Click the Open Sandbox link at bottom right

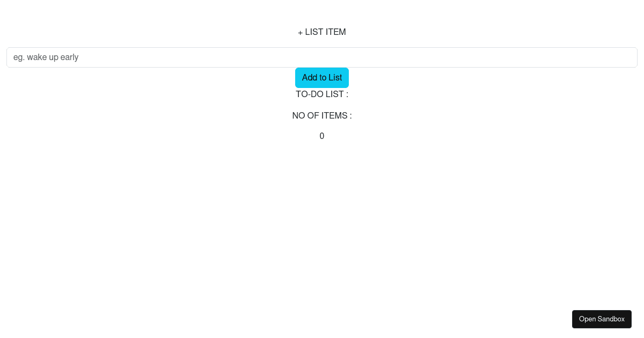click(602, 319)
